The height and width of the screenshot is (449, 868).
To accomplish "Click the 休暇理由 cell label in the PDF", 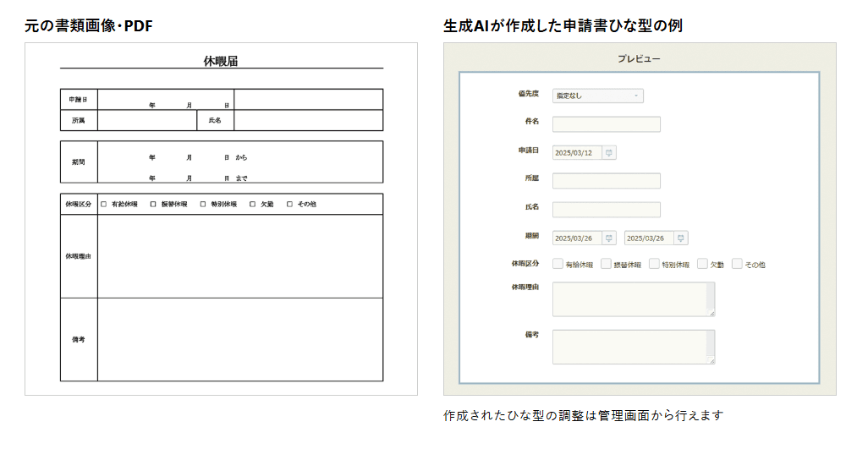I will [78, 256].
